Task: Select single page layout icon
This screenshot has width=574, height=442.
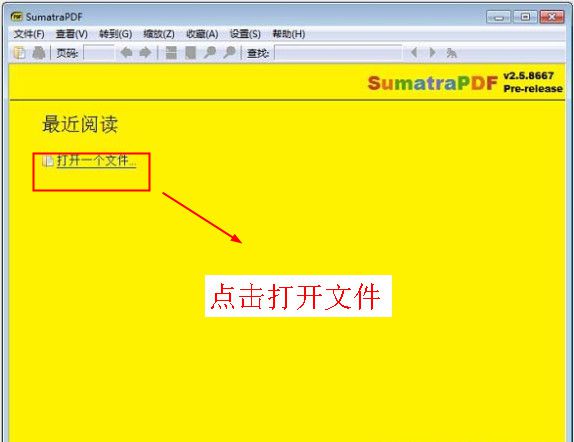Action: 190,53
